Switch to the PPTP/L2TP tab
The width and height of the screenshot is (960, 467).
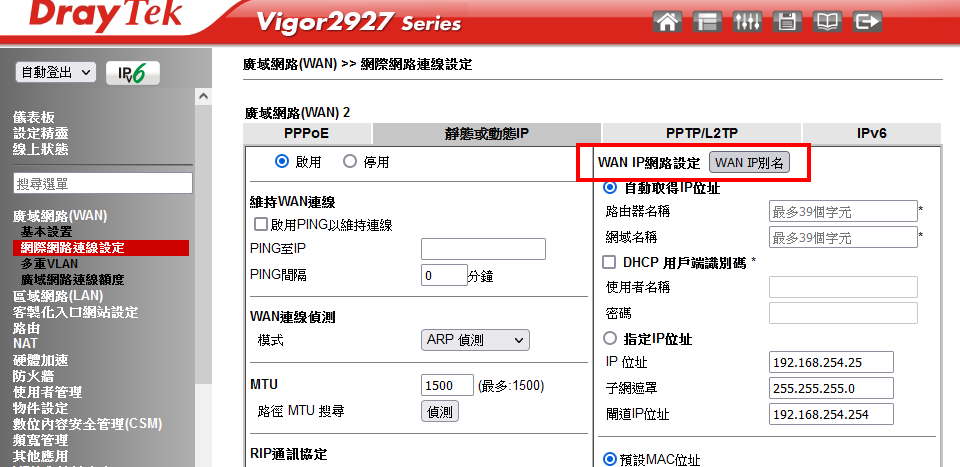click(x=702, y=133)
